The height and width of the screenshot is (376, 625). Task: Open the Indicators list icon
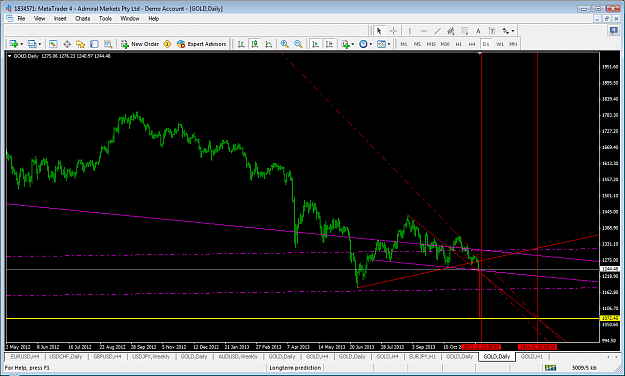345,44
